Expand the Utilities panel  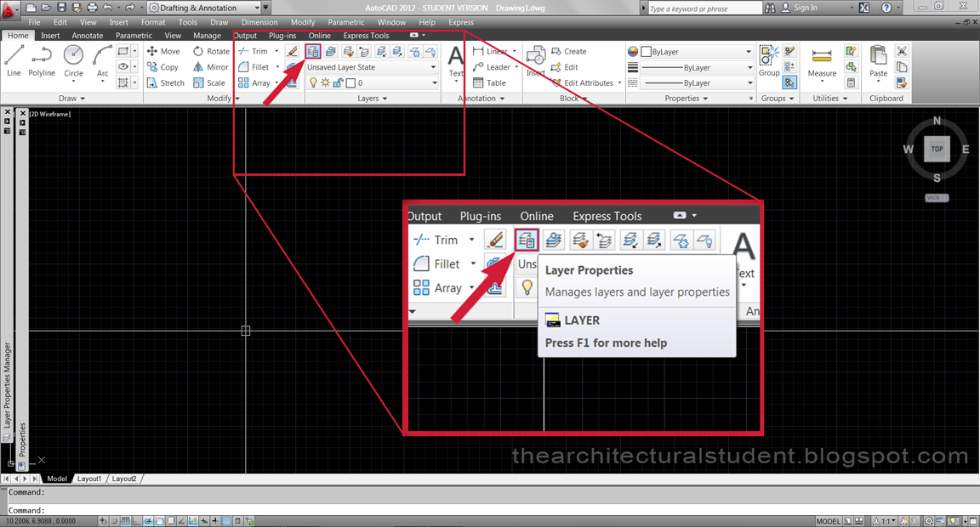[830, 98]
